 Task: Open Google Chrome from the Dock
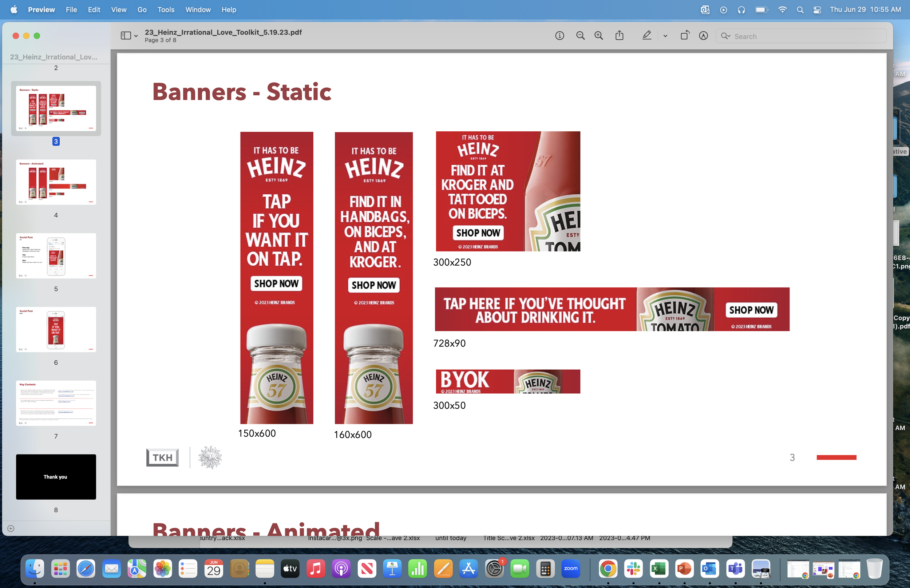(608, 569)
